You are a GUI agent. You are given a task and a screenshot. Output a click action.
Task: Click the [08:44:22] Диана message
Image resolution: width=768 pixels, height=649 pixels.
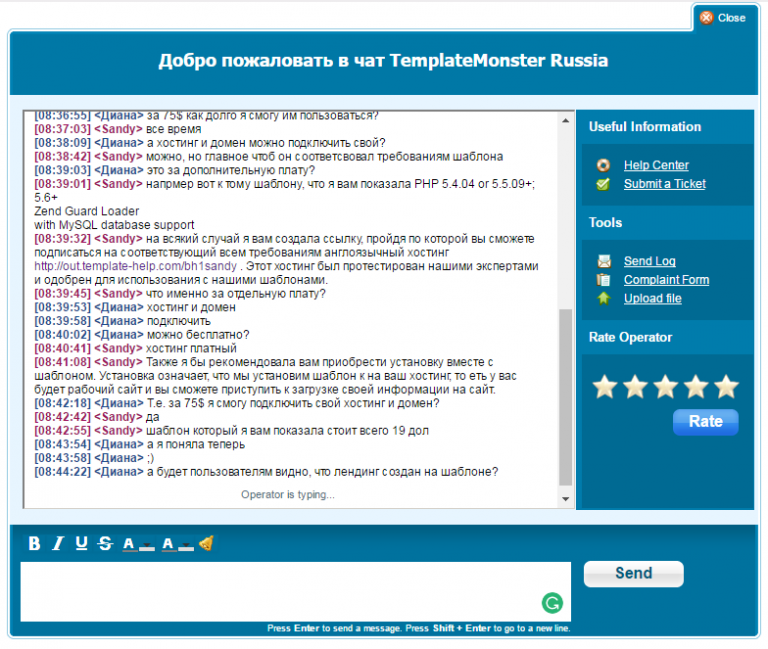[266, 472]
